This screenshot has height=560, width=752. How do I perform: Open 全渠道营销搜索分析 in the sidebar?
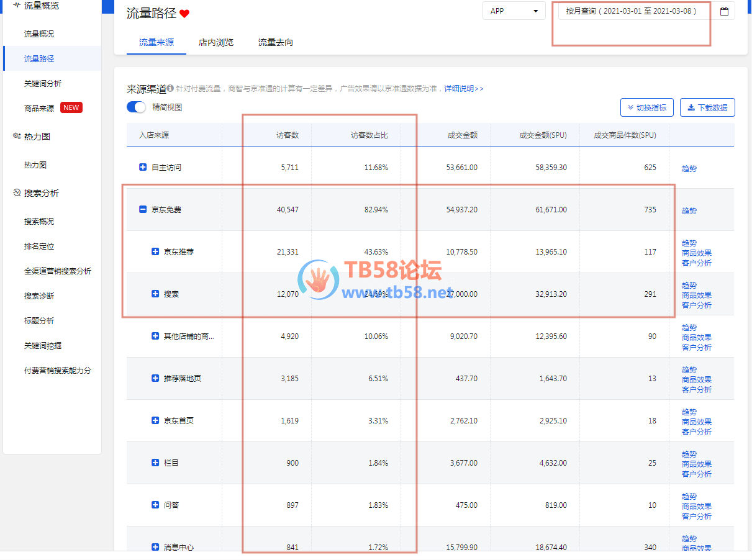58,271
